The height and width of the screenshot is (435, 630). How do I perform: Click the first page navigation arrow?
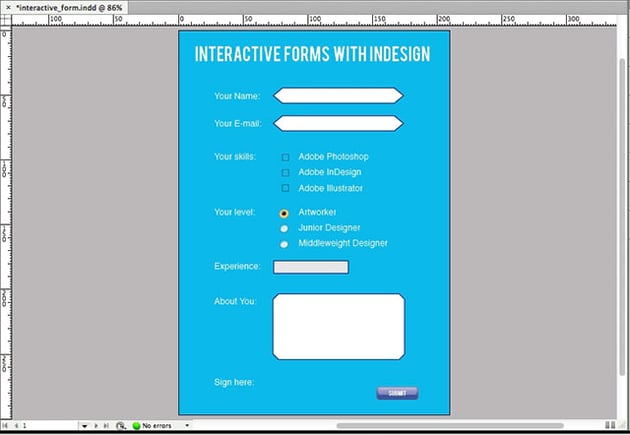(x=5, y=426)
